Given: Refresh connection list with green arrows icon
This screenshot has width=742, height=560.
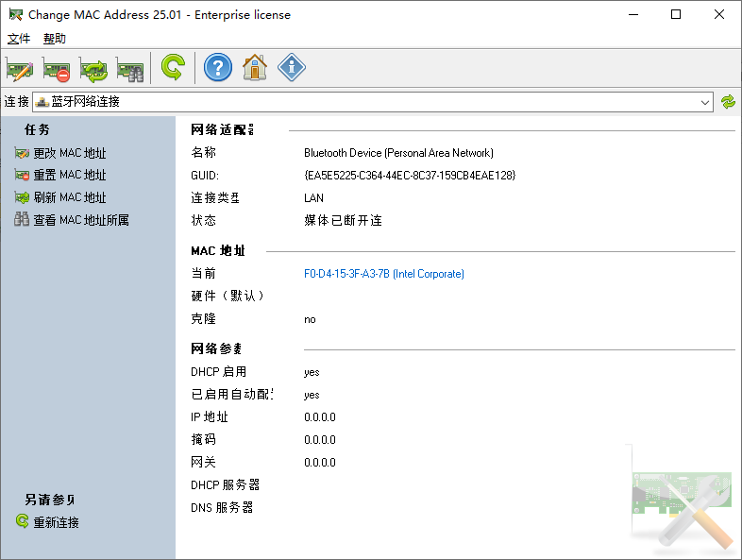Looking at the screenshot, I should pyautogui.click(x=728, y=102).
